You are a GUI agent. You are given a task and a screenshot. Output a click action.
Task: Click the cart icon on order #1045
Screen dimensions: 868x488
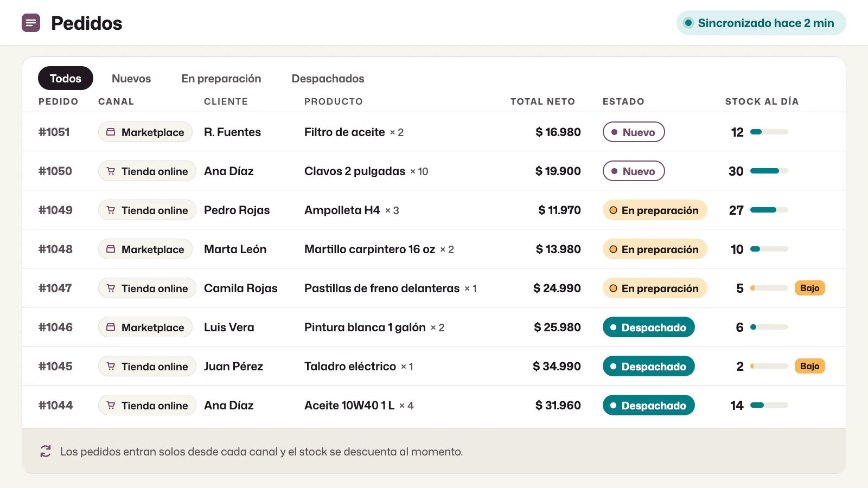[x=111, y=366]
